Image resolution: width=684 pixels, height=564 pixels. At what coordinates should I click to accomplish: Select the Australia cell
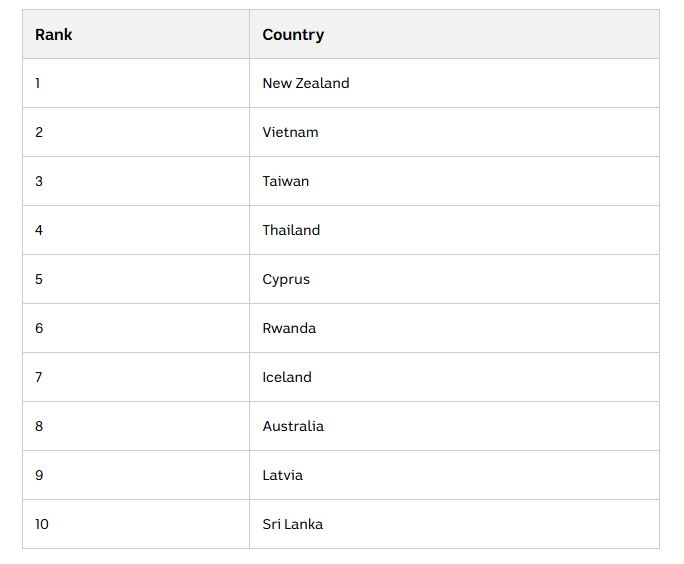(x=454, y=426)
